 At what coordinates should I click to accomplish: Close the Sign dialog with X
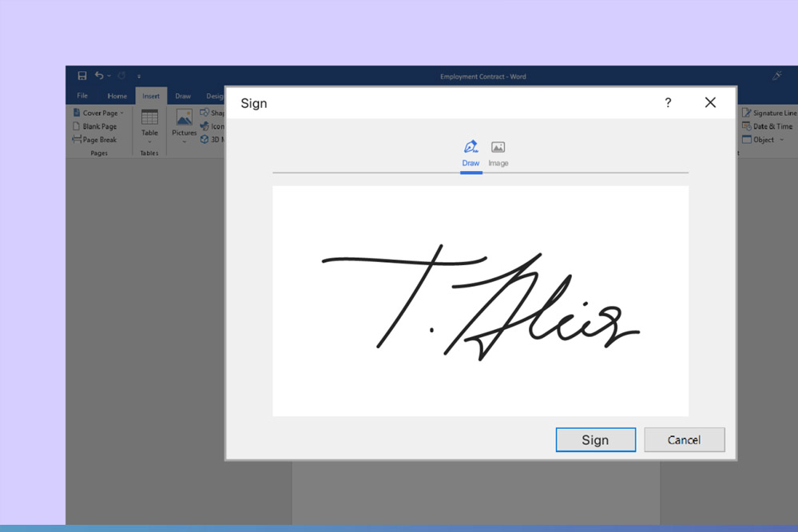tap(710, 103)
